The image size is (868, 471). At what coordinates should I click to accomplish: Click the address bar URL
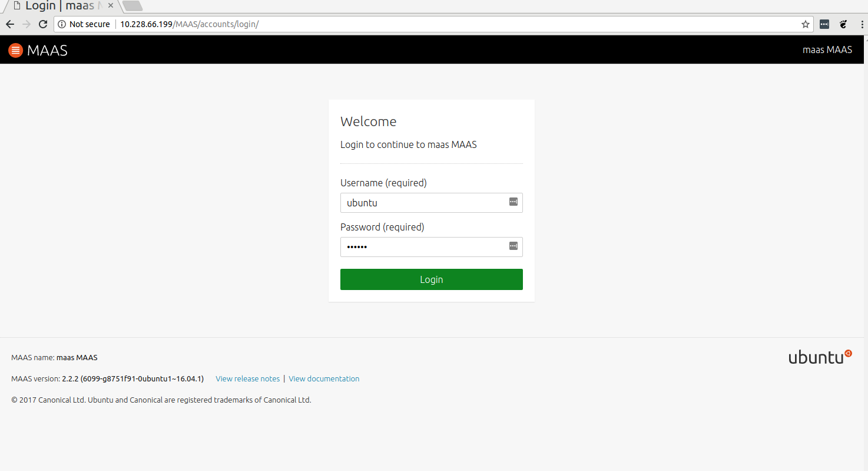[190, 24]
